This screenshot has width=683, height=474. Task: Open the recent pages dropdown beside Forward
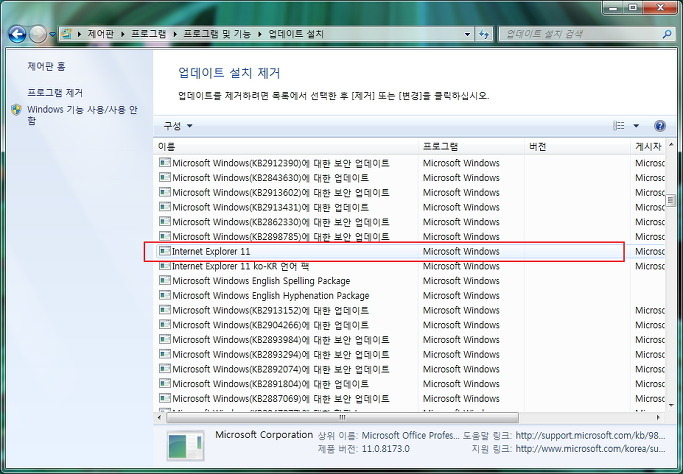tap(52, 34)
